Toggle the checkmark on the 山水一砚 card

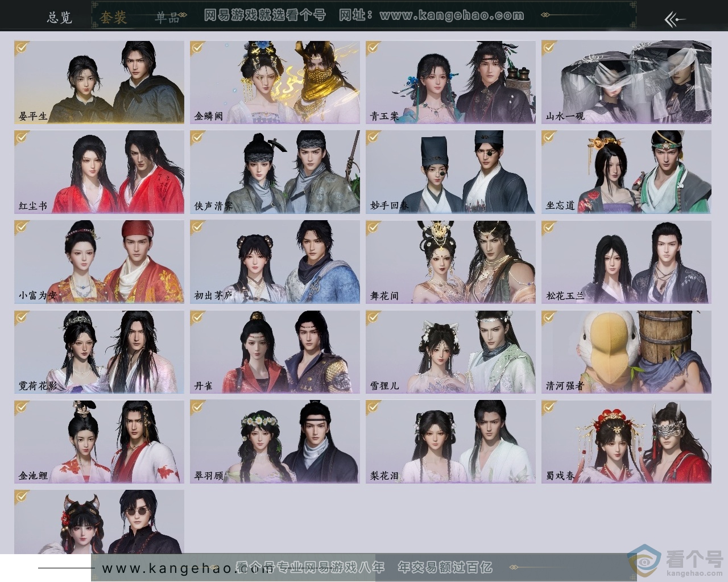pyautogui.click(x=549, y=47)
